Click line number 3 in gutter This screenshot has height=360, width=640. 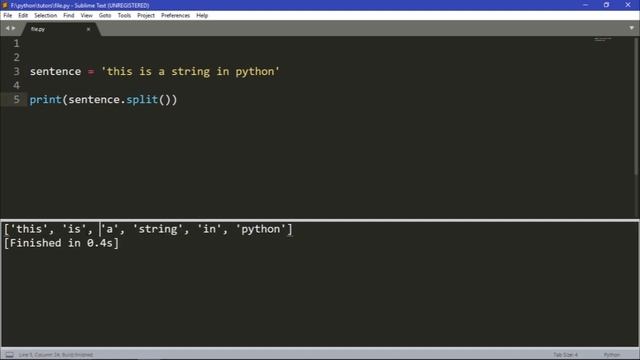coord(16,71)
